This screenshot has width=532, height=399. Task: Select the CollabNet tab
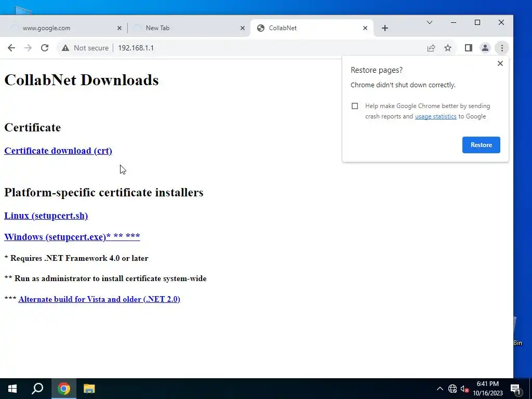[x=312, y=28]
